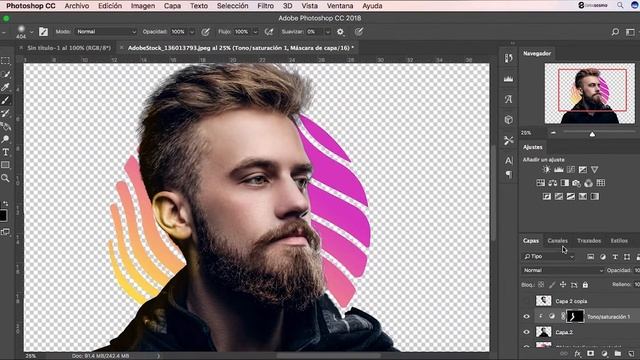Add a Curves adjustment

coord(571,169)
